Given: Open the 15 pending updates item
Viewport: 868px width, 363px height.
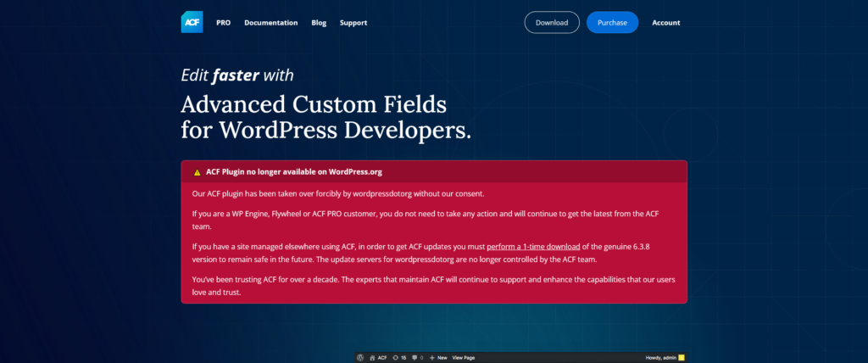Looking at the screenshot, I should 399,358.
